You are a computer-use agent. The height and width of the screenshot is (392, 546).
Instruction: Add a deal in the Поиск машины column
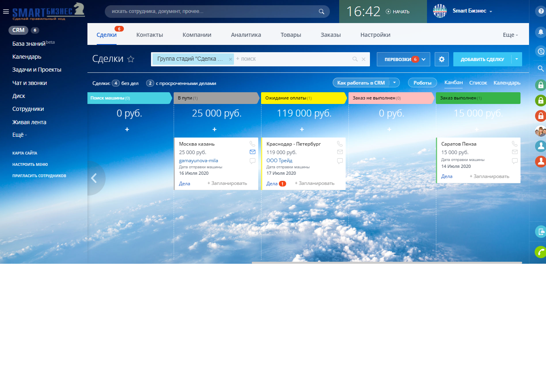click(127, 129)
